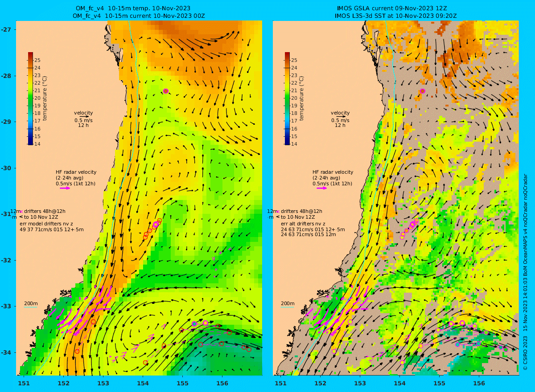The width and height of the screenshot is (535, 392).
Task: Click the '151' longitude label under OM_fc_v4 map
Action: (24, 383)
